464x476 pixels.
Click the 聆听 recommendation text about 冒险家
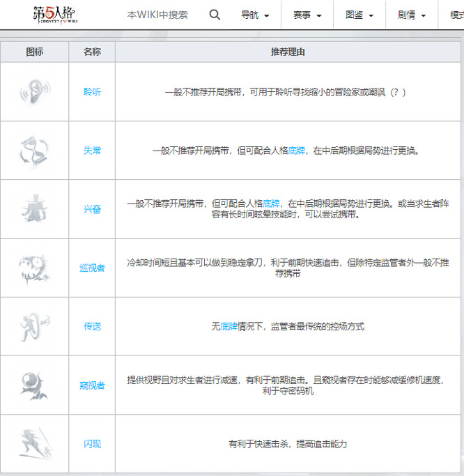point(285,92)
